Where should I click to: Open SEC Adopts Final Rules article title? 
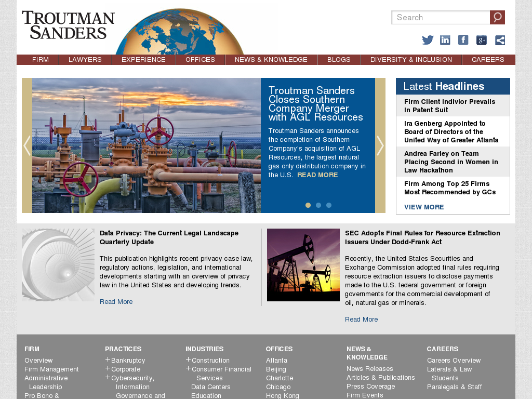point(422,237)
